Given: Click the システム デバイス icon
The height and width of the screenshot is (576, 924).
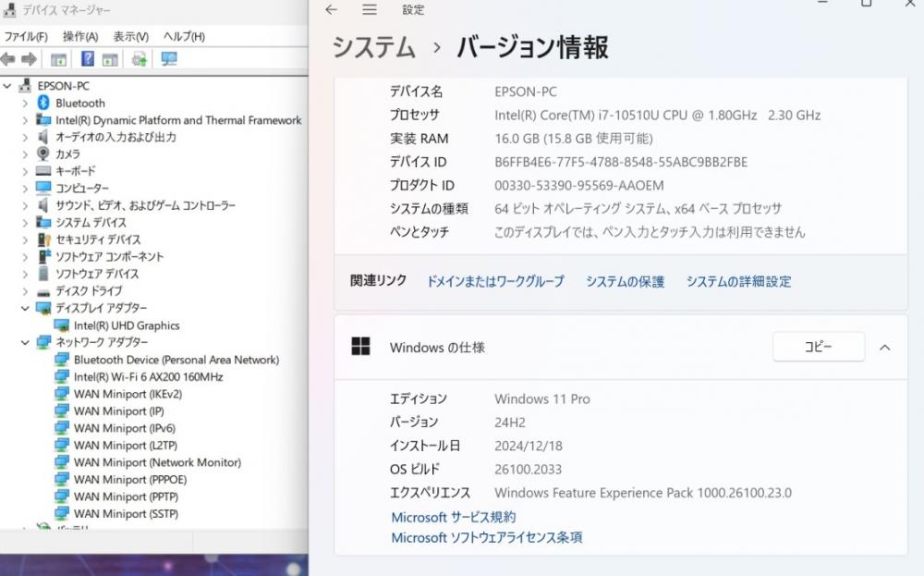Looking at the screenshot, I should (43, 222).
